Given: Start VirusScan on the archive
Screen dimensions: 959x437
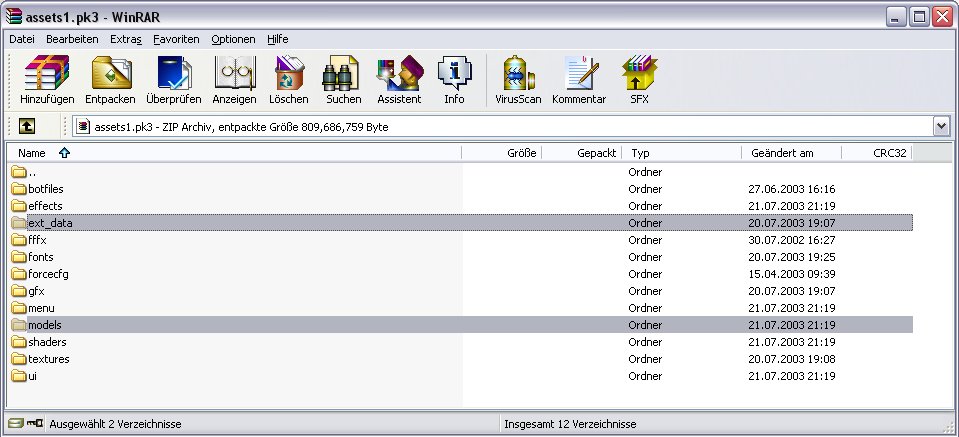Looking at the screenshot, I should click(x=517, y=80).
